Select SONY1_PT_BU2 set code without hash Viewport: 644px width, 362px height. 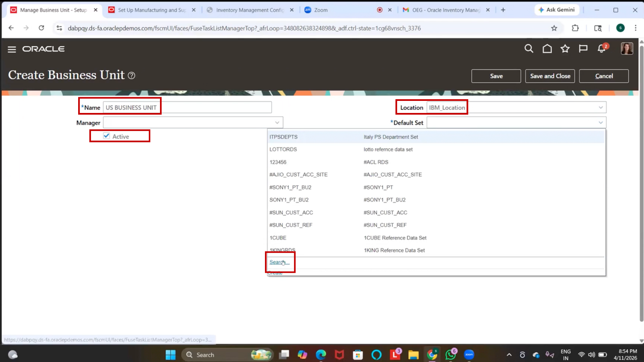[289, 200]
